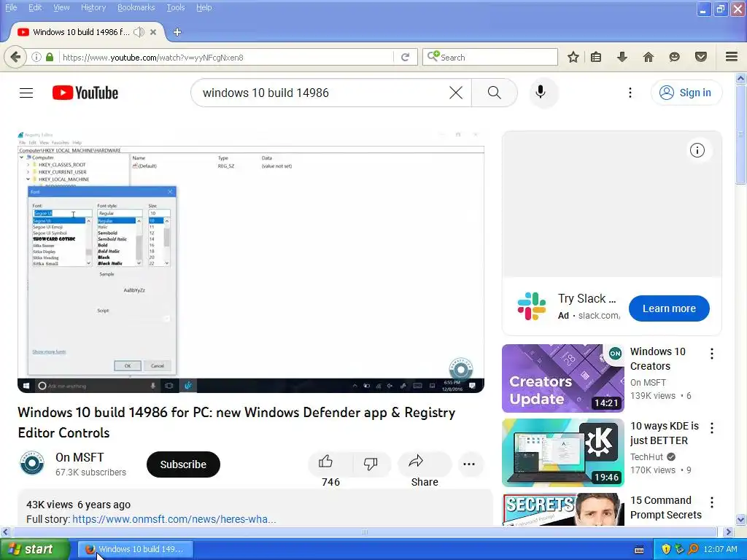Open the History menu

93,7
